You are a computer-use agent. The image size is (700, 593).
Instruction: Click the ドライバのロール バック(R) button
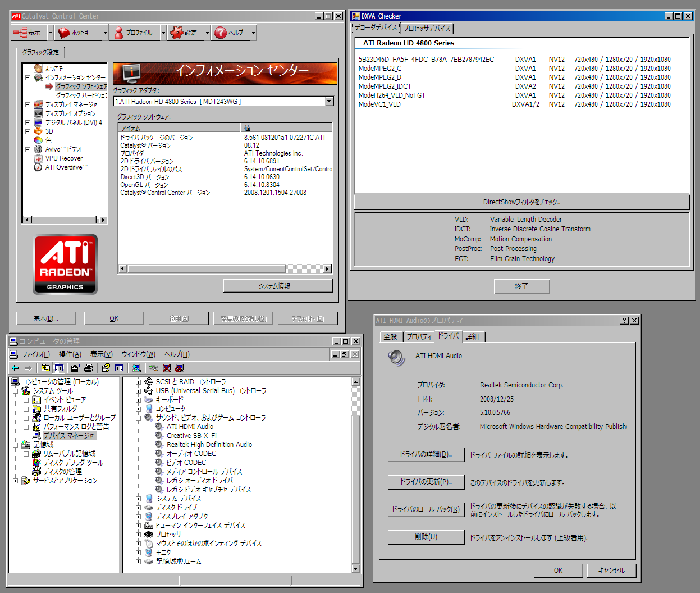(426, 509)
